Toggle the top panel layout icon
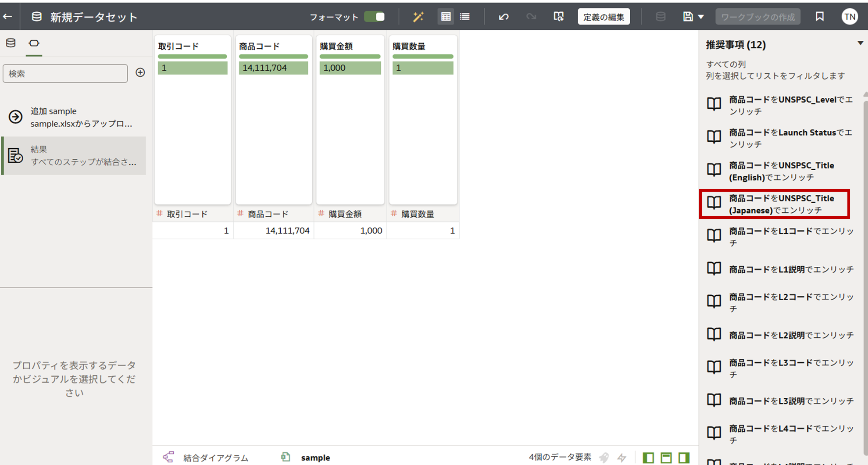868x465 pixels. click(666, 458)
